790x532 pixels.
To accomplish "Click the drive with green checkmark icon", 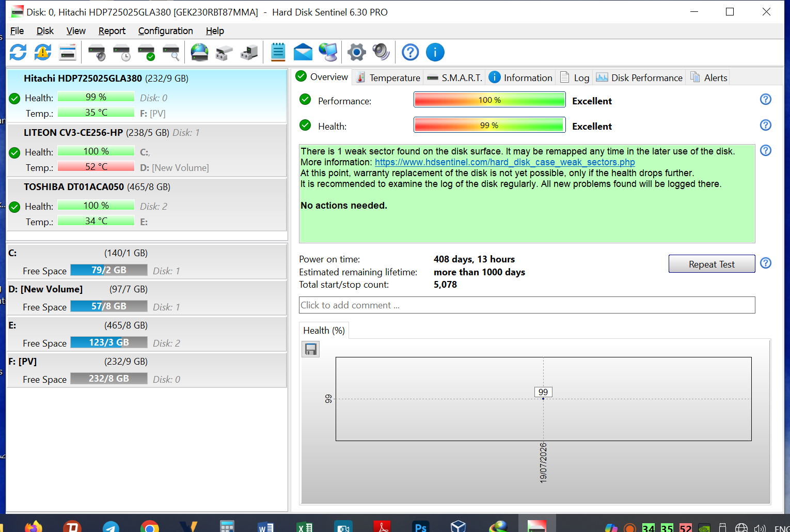I will pyautogui.click(x=146, y=52).
